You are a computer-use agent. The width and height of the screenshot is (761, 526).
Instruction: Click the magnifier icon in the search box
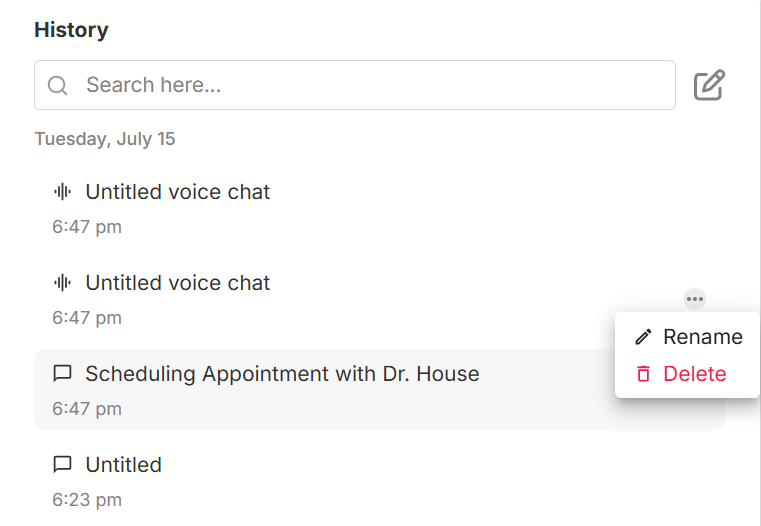click(57, 86)
